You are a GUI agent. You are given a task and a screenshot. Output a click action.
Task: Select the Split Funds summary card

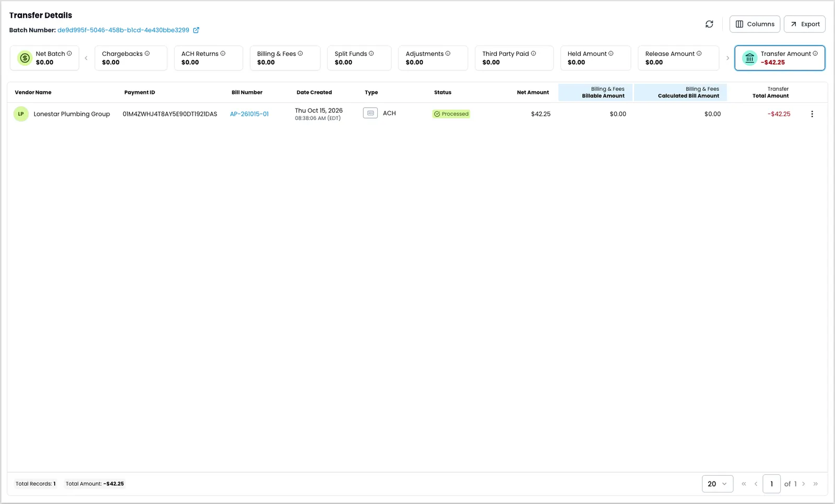click(x=360, y=58)
